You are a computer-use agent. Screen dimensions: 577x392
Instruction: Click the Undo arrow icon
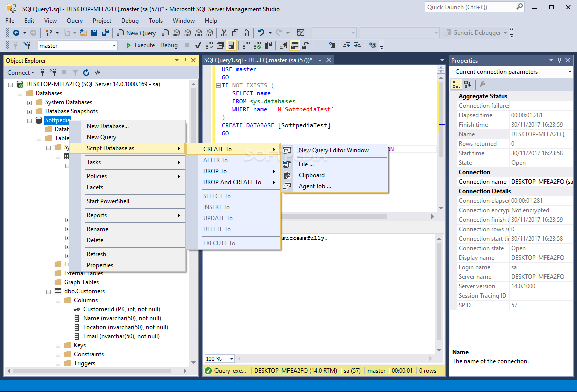(x=261, y=33)
